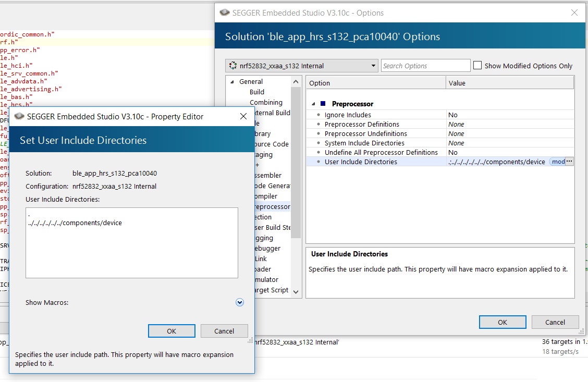The height and width of the screenshot is (382, 588).
Task: Select the User Build Step category
Action: click(x=272, y=227)
